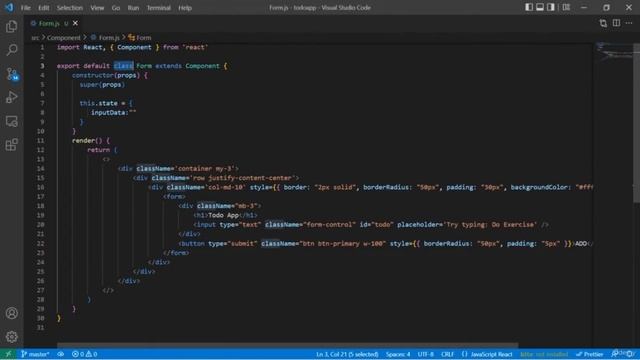
Task: Open the Run menu
Action: pyautogui.click(x=133, y=8)
